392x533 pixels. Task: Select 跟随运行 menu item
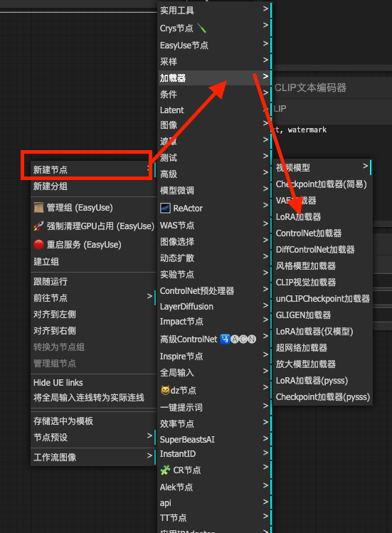(x=93, y=282)
